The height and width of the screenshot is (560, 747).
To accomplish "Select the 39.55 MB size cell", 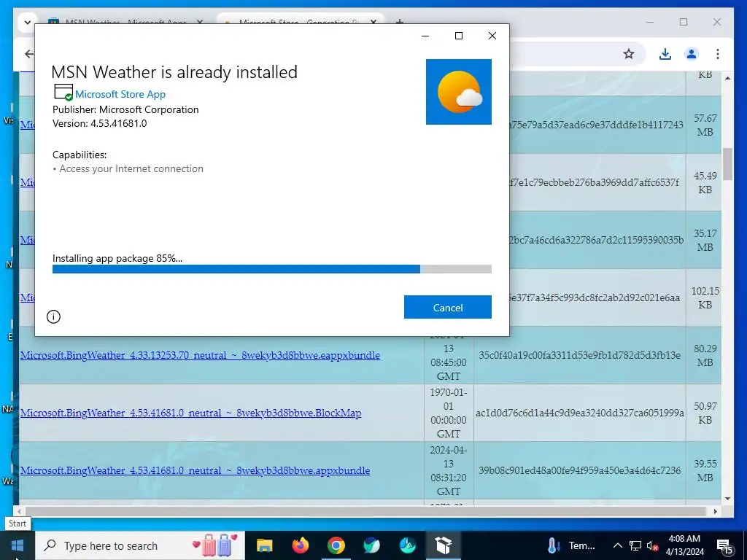I will tap(705, 470).
